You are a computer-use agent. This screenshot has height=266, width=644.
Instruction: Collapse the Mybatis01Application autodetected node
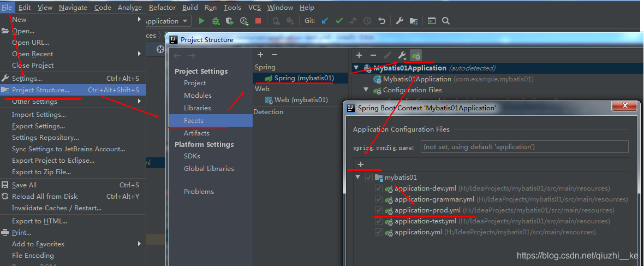pos(356,68)
